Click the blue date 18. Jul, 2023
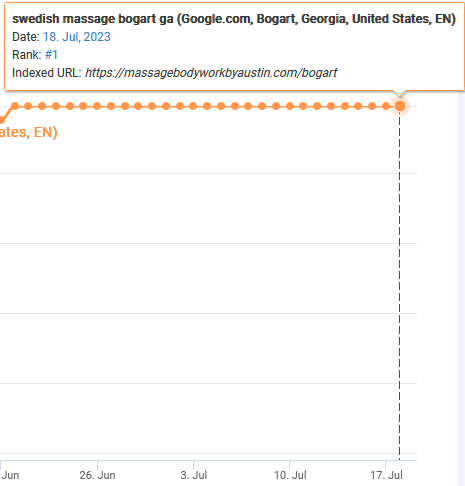Screen dimensions: 465x486 coord(77,37)
